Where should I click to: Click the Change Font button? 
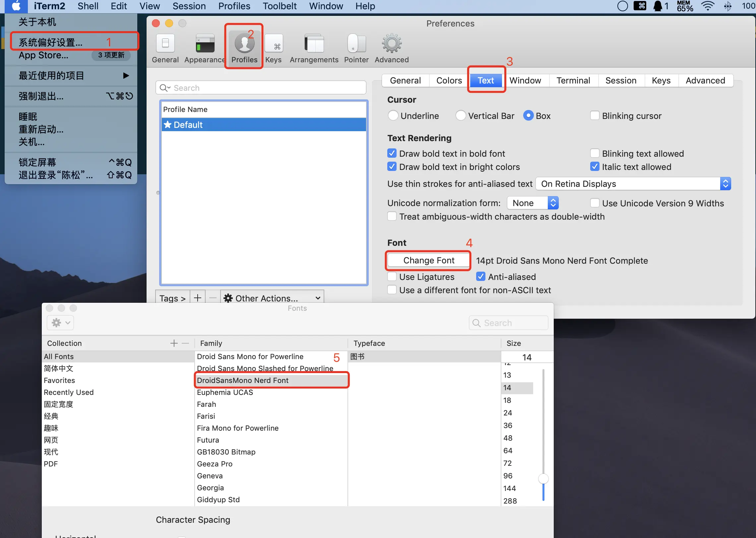[x=428, y=260]
